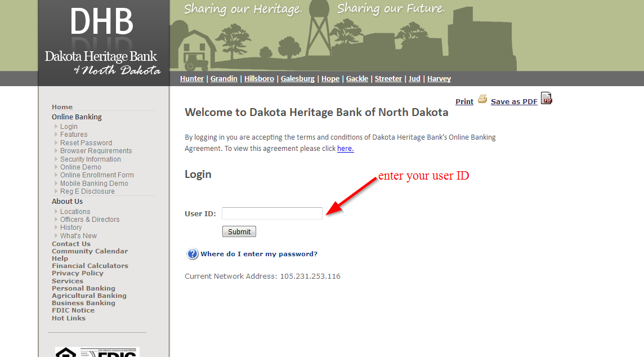Click the 'User ID:' label text
This screenshot has height=357, width=644.
coord(200,213)
